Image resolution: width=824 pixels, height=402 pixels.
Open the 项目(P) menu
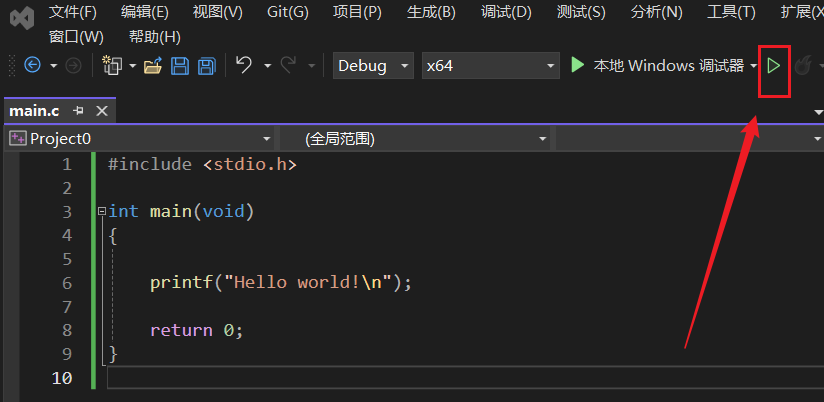pyautogui.click(x=357, y=12)
